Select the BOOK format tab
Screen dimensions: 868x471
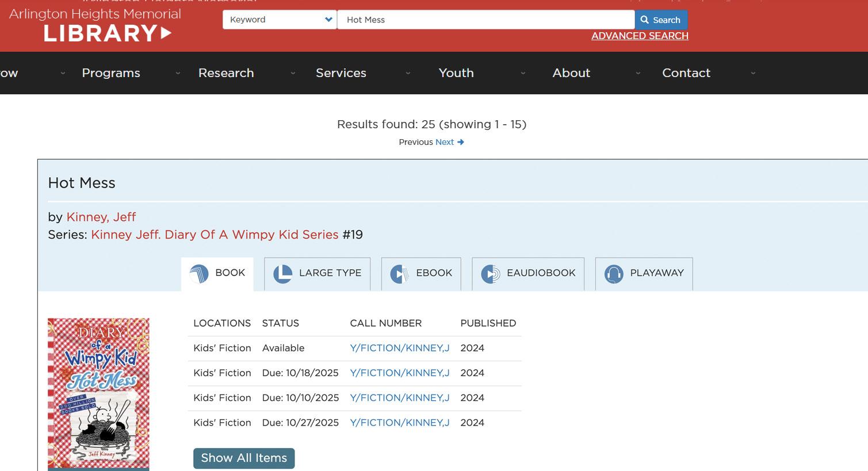(217, 274)
